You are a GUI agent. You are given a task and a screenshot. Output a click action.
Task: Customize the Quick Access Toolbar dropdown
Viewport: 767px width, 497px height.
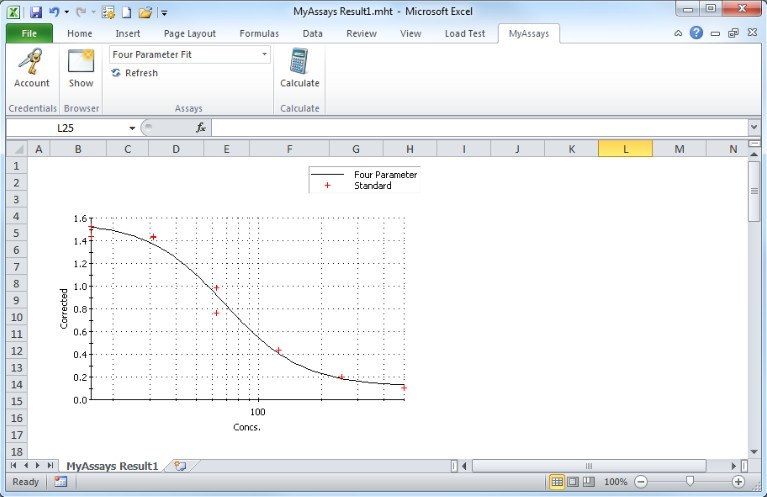pos(164,13)
